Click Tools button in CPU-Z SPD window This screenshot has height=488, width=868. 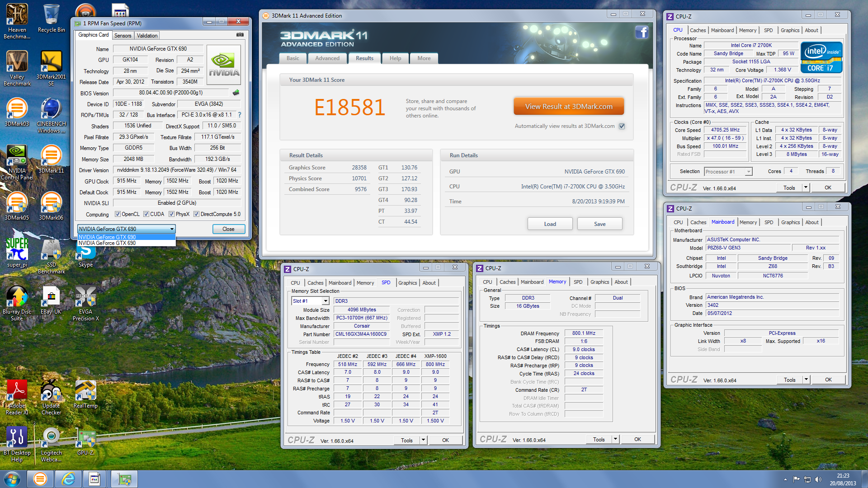click(406, 440)
